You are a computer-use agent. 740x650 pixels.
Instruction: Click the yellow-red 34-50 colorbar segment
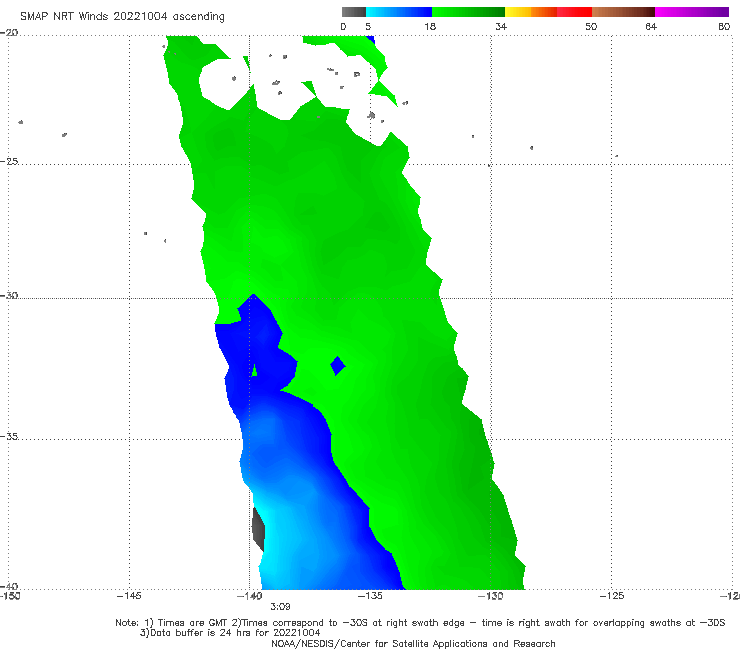(548, 12)
